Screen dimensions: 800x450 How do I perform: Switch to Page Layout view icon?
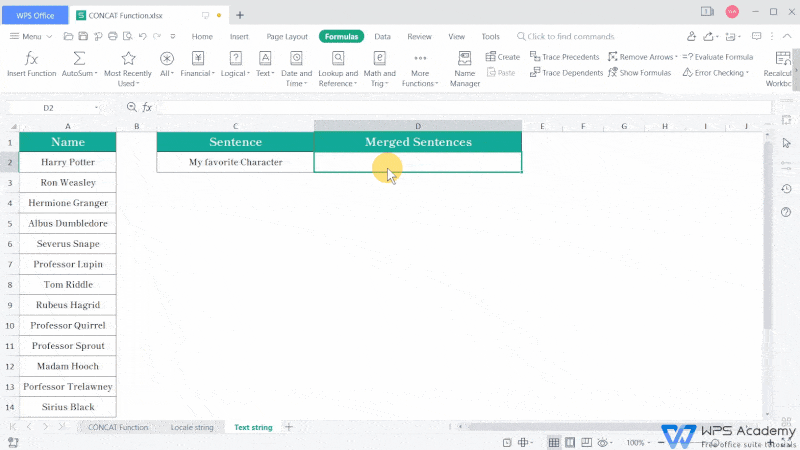pyautogui.click(x=570, y=443)
